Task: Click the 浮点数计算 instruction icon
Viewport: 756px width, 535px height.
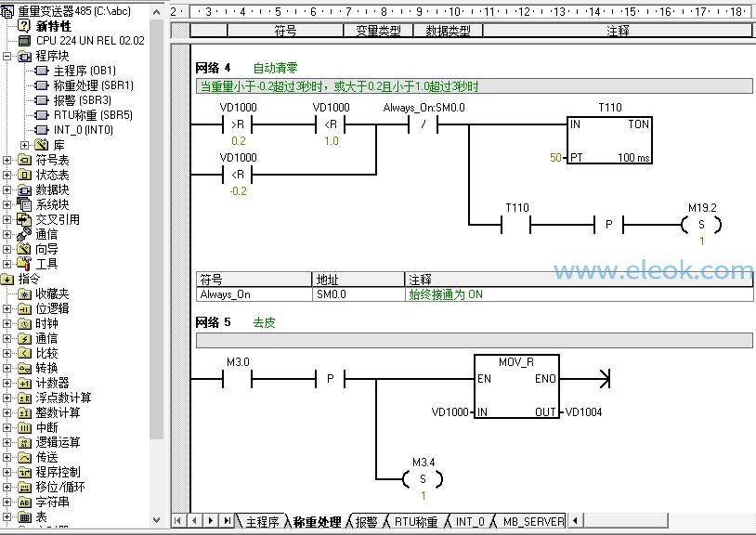Action: (24, 398)
